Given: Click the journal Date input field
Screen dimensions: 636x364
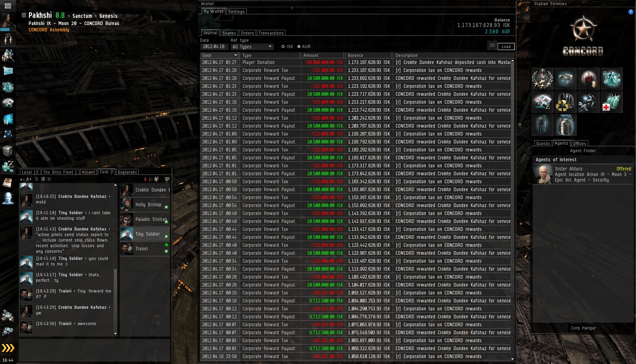Looking at the screenshot, I should click(214, 46).
